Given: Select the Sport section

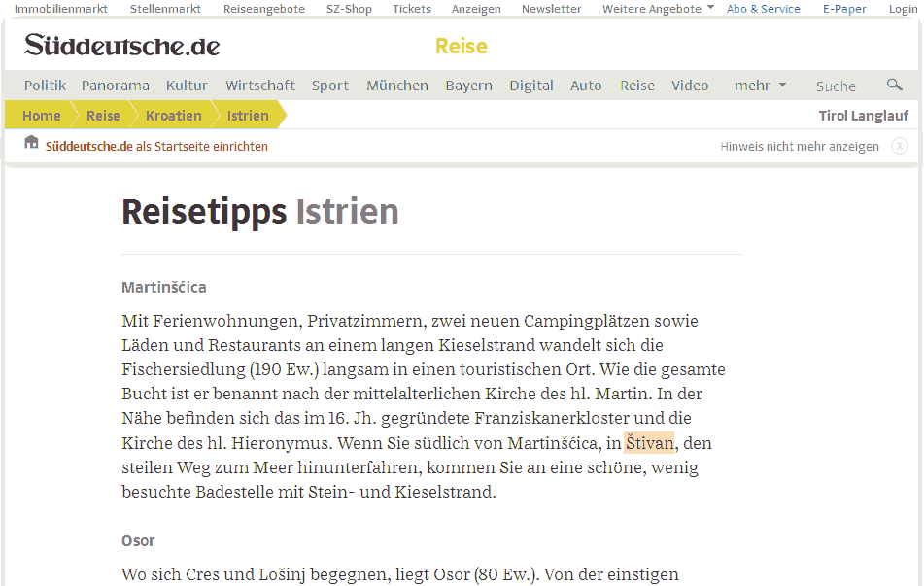Looking at the screenshot, I should pos(330,86).
